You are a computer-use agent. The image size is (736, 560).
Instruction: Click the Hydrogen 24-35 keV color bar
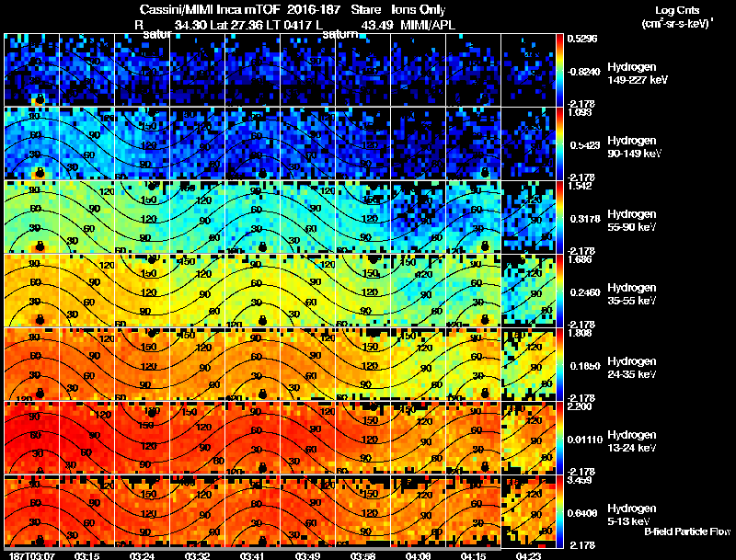click(559, 364)
